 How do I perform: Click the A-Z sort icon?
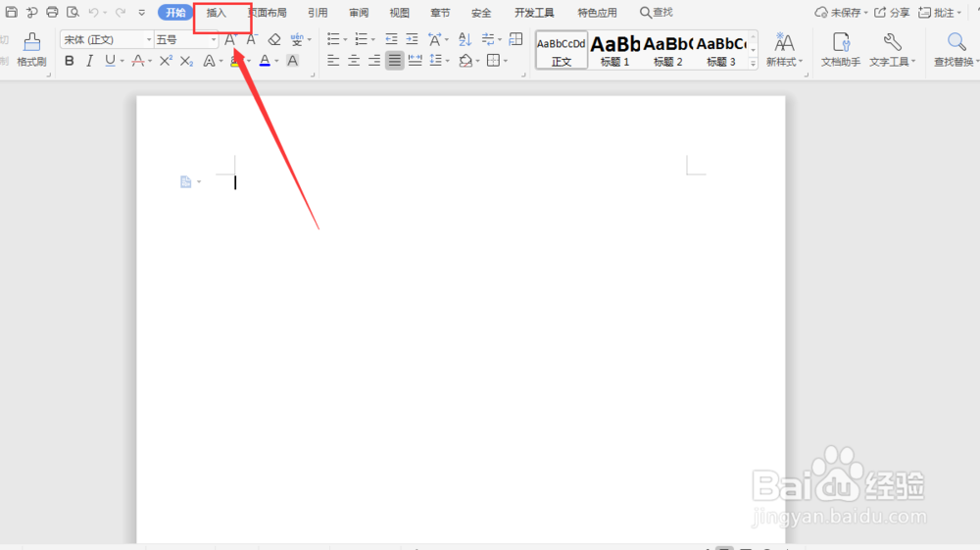coord(465,39)
